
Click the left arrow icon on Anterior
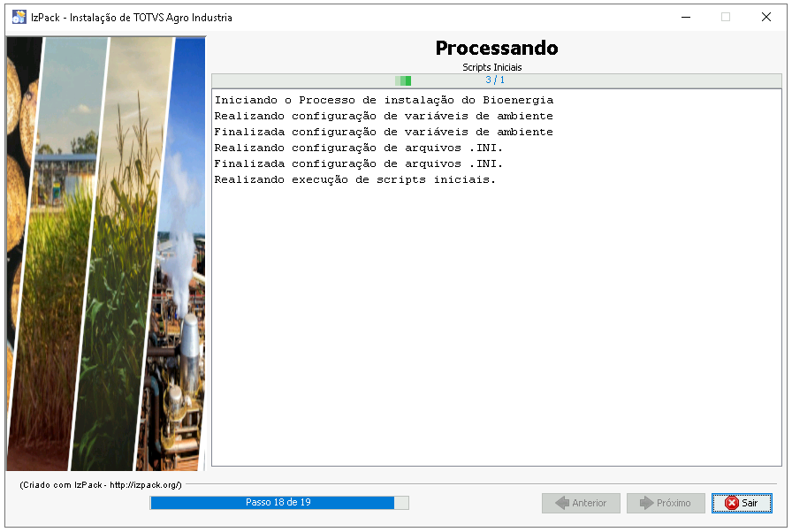(562, 503)
